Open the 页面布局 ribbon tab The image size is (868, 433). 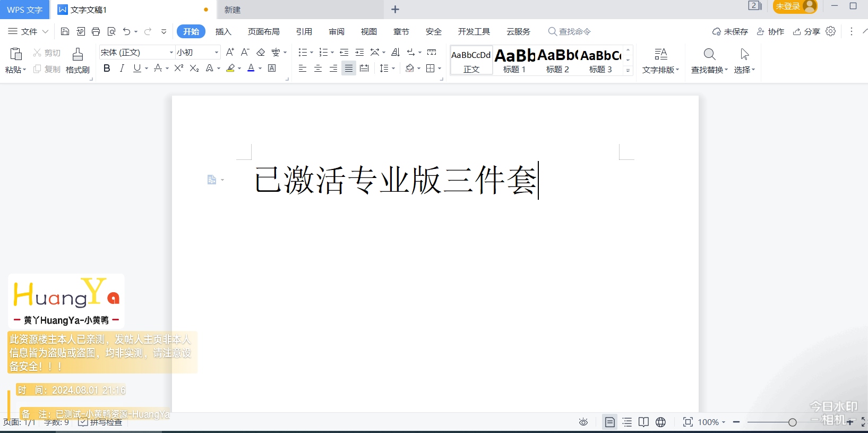pyautogui.click(x=264, y=32)
